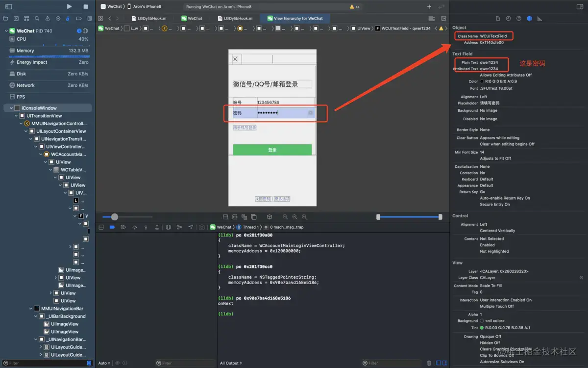Toggle breakpoints activation in debug bar
The image size is (588, 368).
[112, 227]
